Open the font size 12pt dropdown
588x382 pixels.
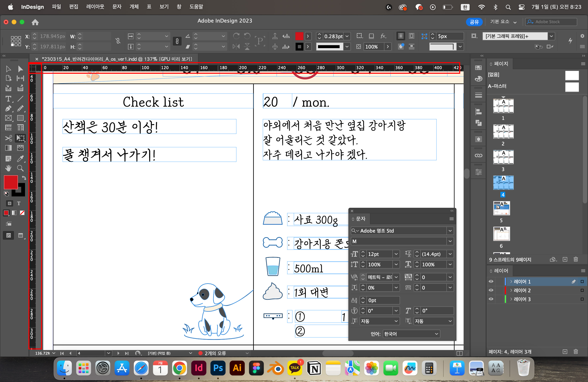396,254
